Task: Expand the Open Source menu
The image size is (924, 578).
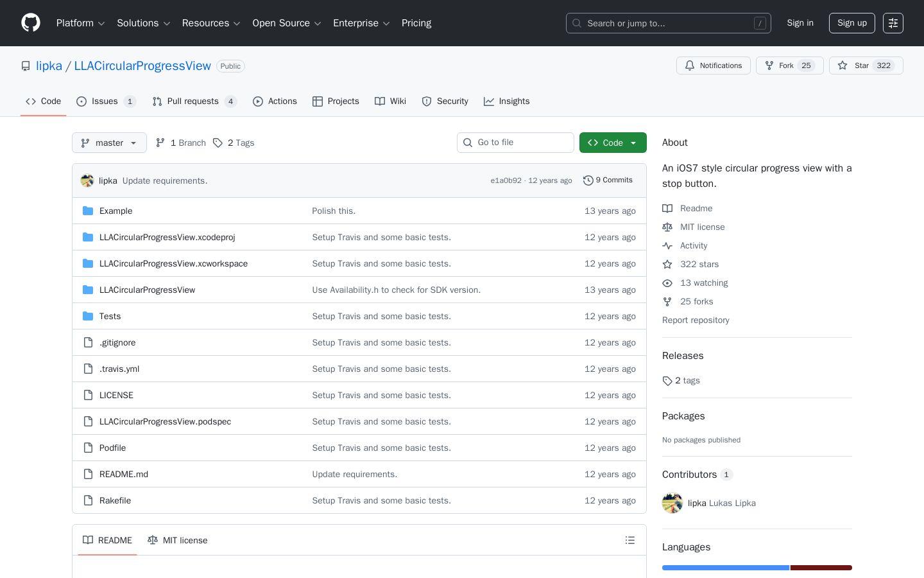Action: (x=287, y=23)
